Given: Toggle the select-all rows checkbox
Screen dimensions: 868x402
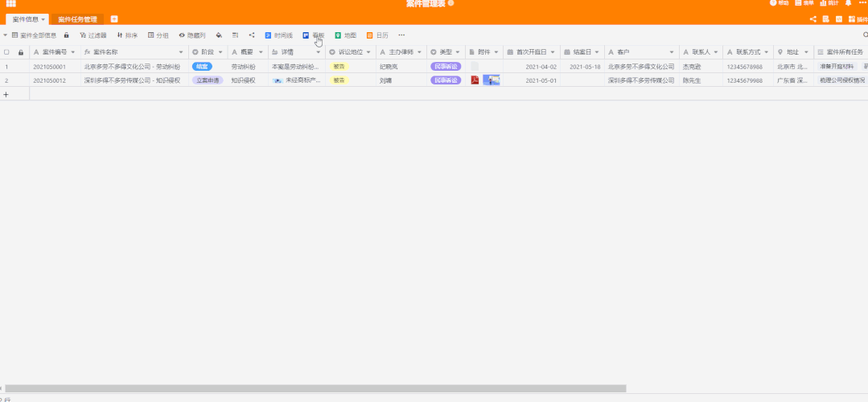Looking at the screenshot, I should pyautogui.click(x=7, y=52).
